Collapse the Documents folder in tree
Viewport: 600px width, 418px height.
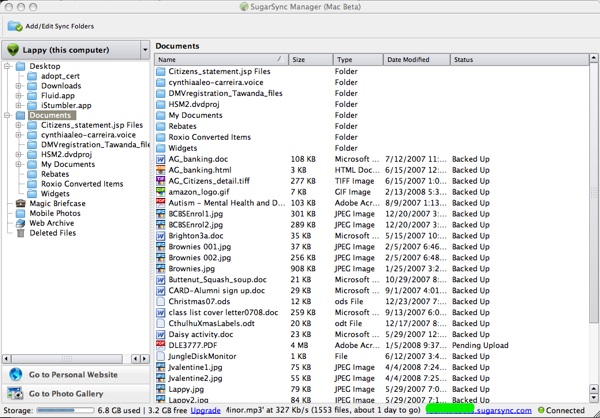click(8, 115)
